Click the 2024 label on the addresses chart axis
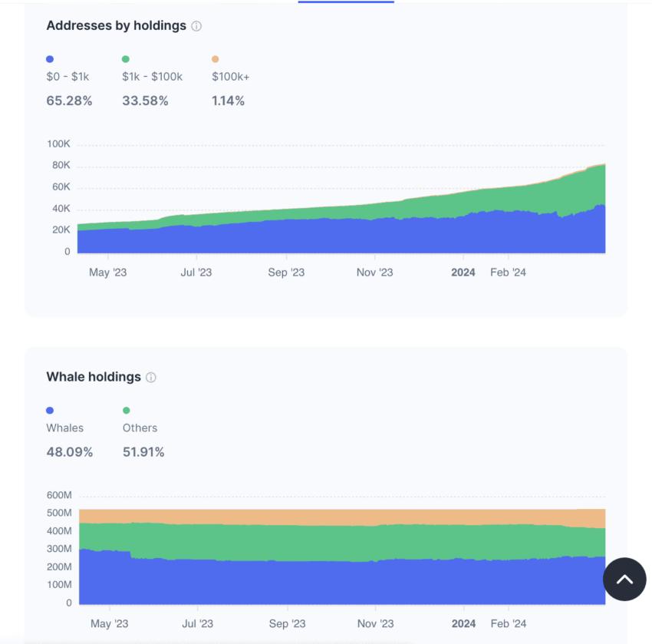 pos(463,272)
